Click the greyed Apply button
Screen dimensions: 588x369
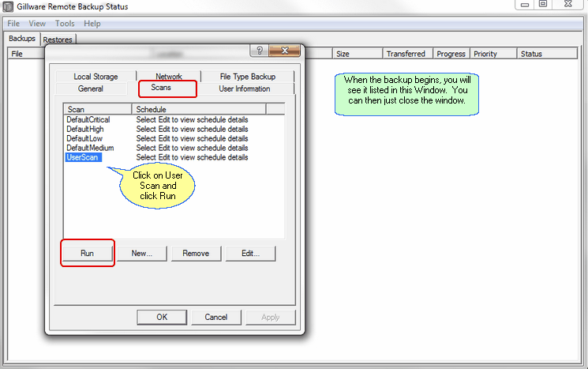coord(271,317)
